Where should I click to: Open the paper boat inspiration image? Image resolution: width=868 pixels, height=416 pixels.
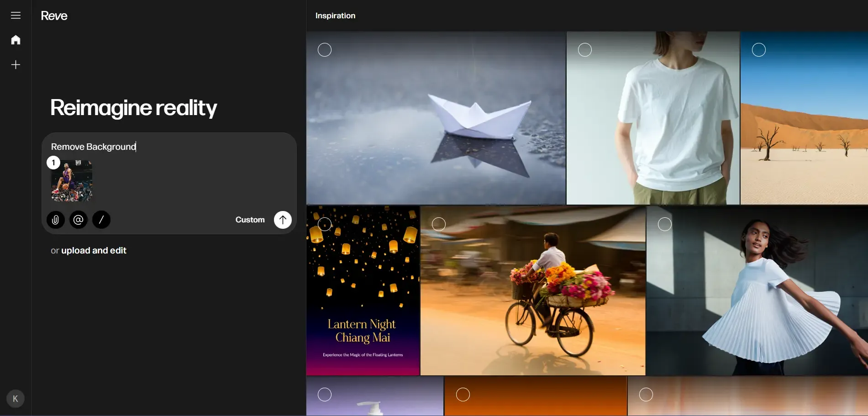(x=436, y=118)
